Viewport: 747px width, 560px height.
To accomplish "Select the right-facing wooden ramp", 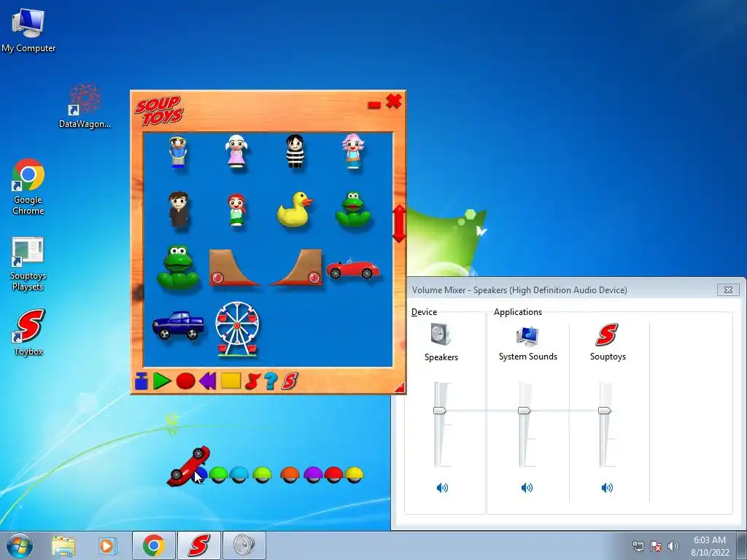I will (296, 268).
